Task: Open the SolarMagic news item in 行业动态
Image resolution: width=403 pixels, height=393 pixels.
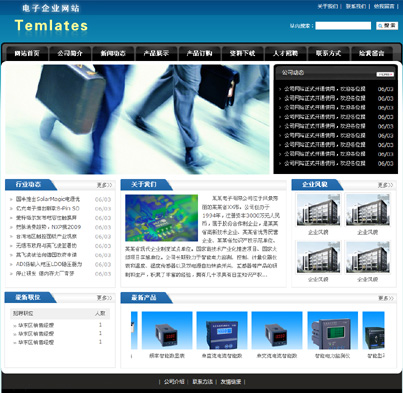Action: click(x=48, y=199)
